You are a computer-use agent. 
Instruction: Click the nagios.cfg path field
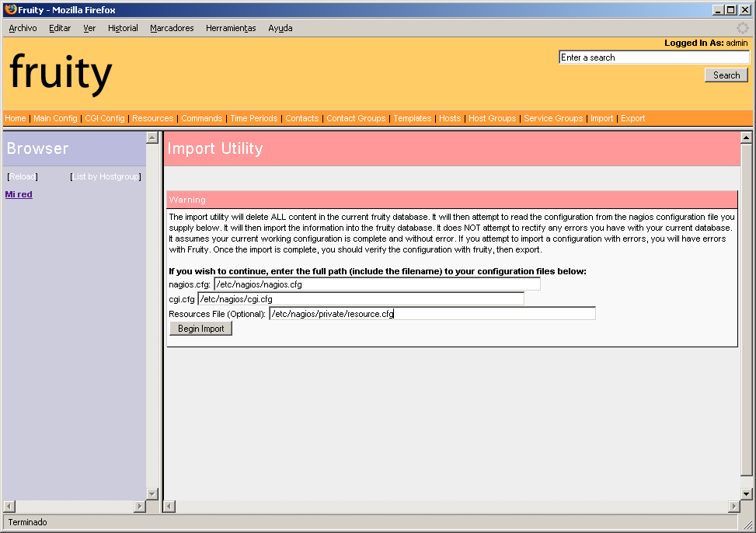(377, 284)
